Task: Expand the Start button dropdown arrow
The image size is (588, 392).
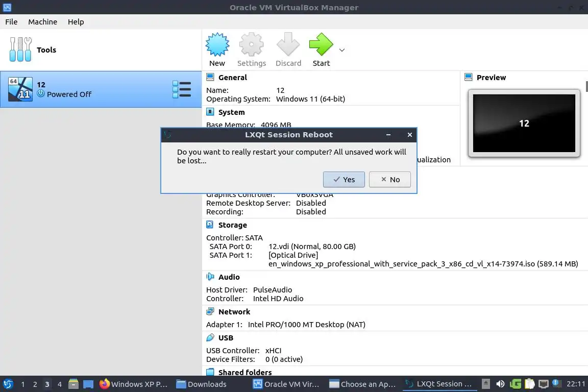Action: tap(341, 50)
